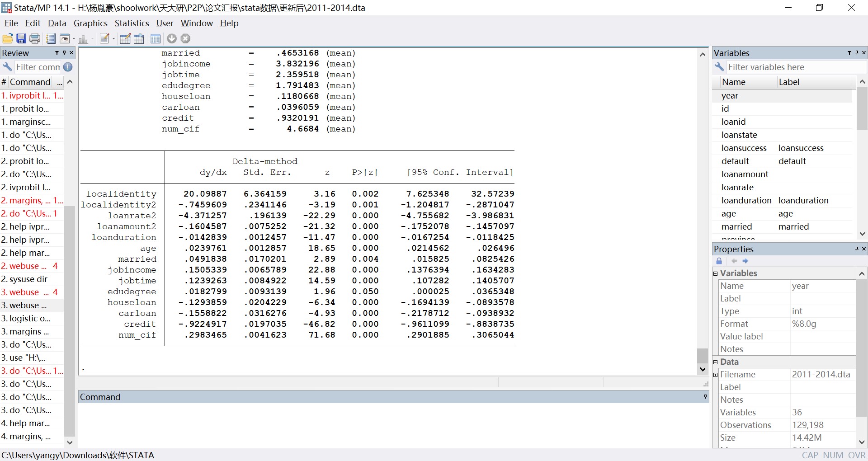Collapse the Data section in Properties

point(716,362)
